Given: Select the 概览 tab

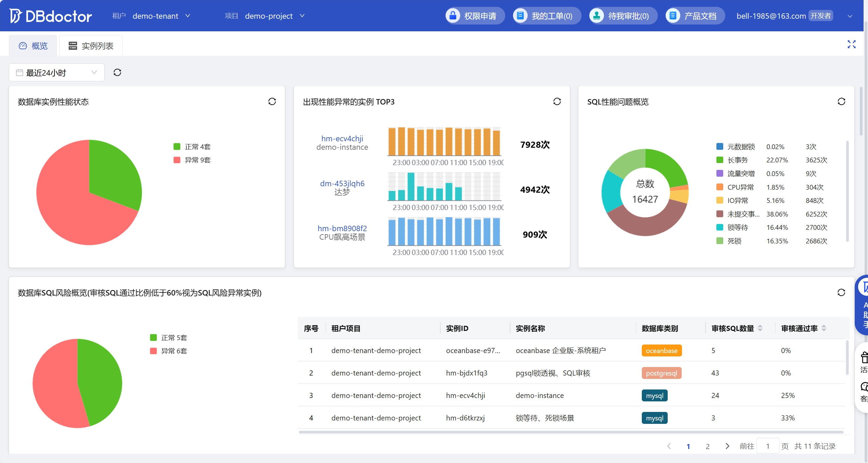Looking at the screenshot, I should click(x=33, y=46).
